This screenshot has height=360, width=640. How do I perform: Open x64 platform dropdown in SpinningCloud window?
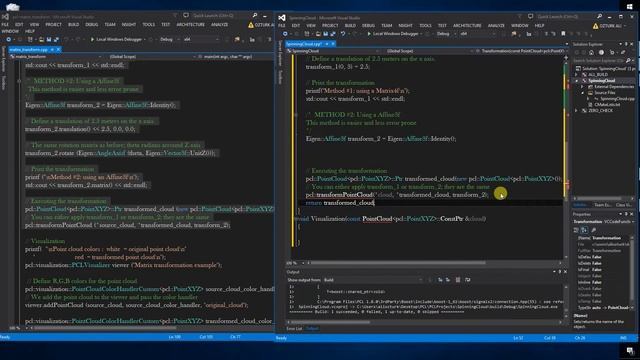tap(477, 33)
